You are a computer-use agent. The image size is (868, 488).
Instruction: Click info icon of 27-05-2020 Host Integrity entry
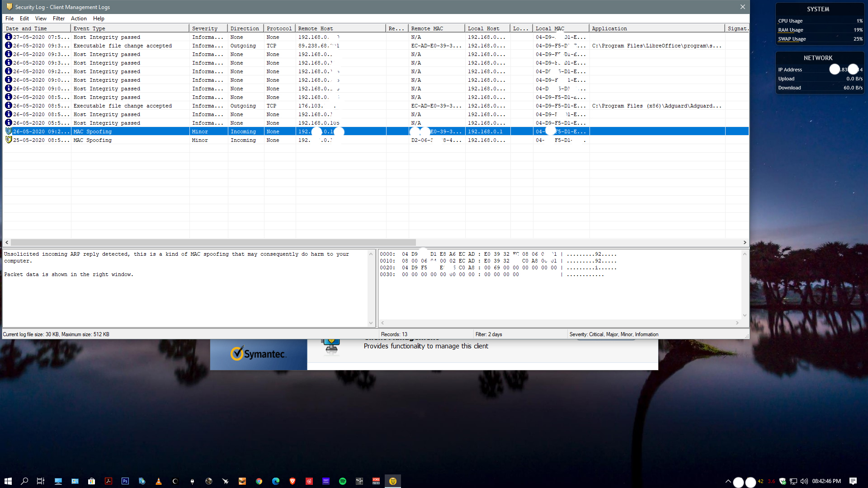click(x=8, y=37)
